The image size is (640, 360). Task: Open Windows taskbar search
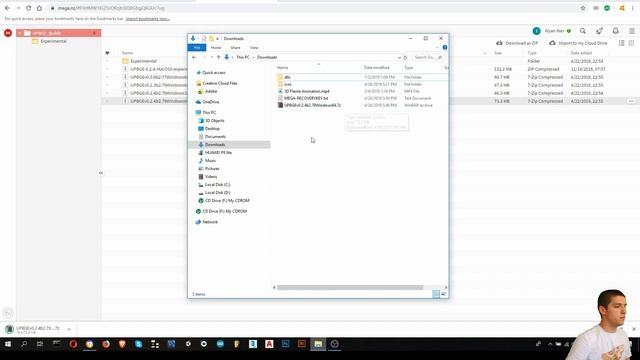pyautogui.click(x=24, y=344)
